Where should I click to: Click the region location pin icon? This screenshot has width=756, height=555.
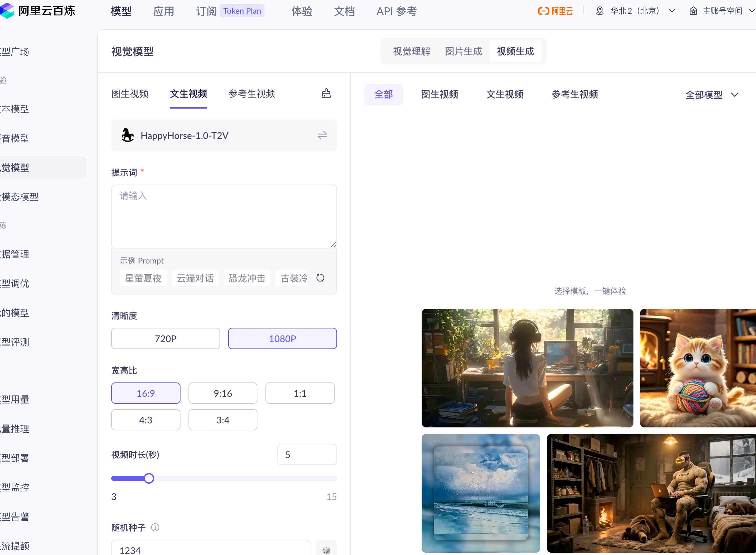coord(599,11)
